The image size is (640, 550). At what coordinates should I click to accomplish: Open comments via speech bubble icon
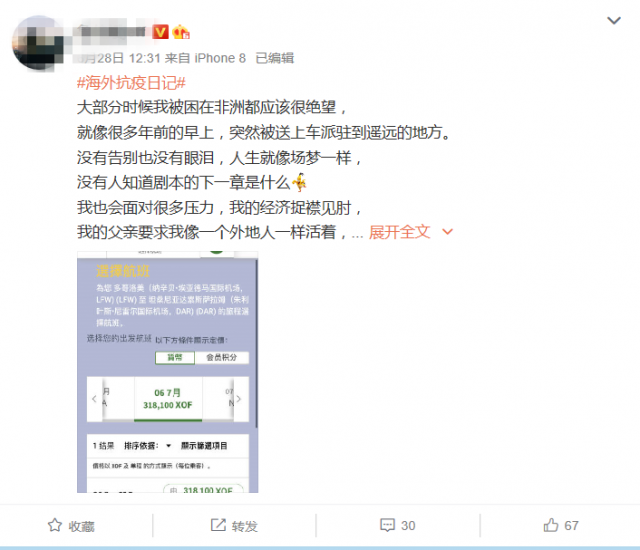tap(387, 525)
